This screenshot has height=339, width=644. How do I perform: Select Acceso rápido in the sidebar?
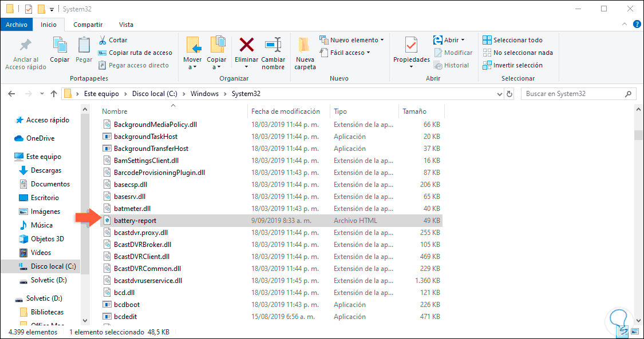[48, 120]
